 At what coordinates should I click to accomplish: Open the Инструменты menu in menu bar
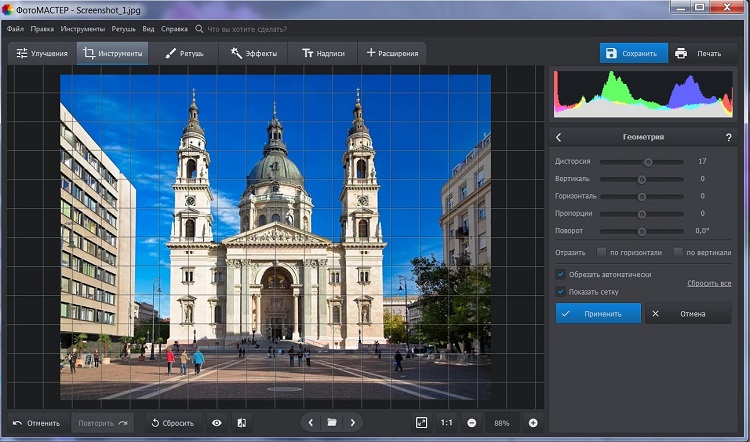(x=85, y=29)
